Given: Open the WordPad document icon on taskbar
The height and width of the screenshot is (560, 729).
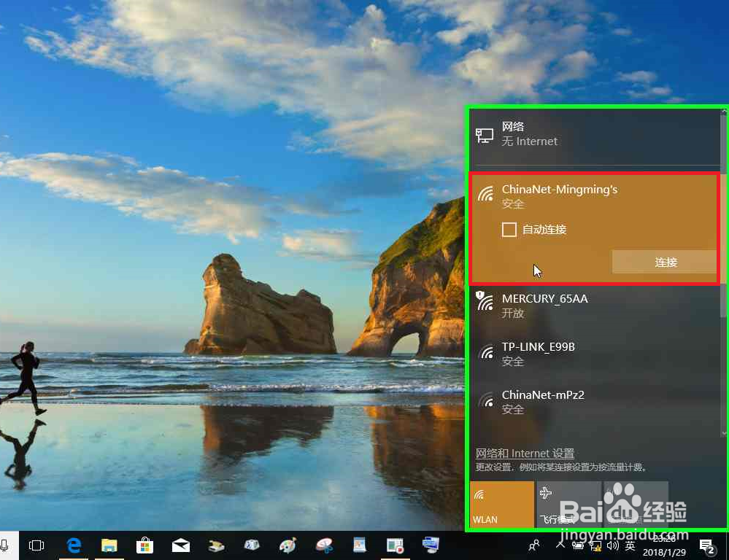Looking at the screenshot, I should (359, 545).
